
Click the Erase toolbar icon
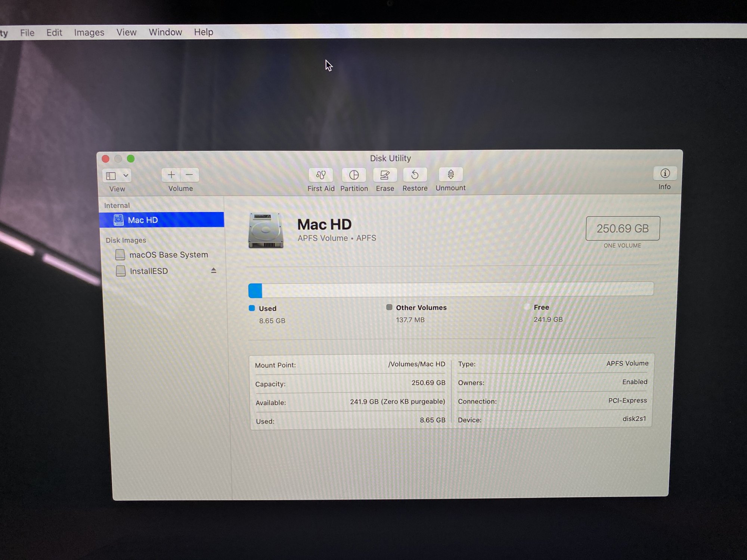(385, 175)
